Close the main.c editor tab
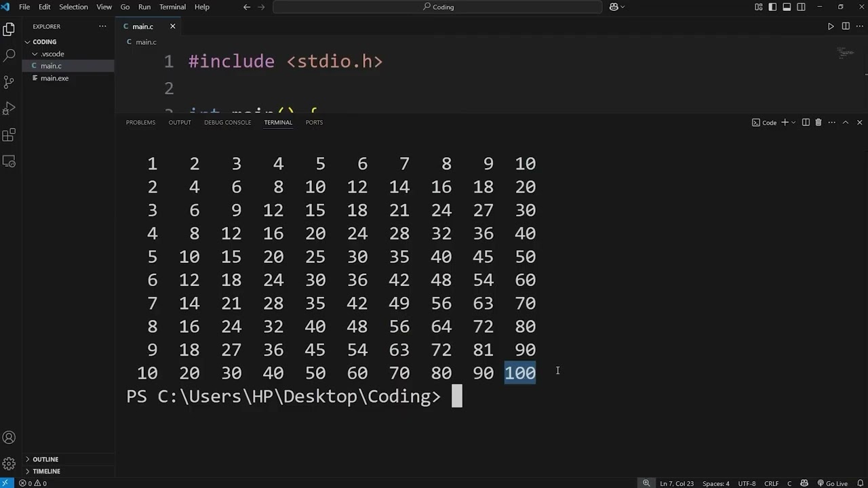The width and height of the screenshot is (868, 488). 172,26
